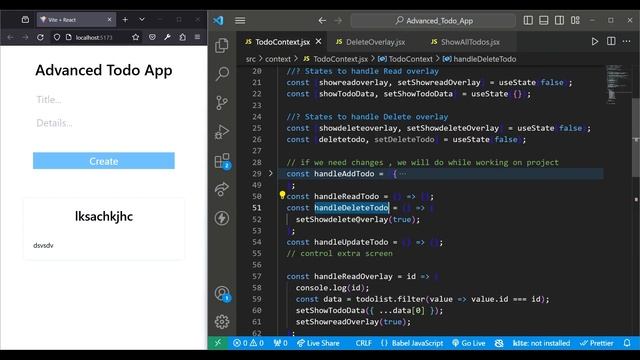Screen dimensions: 640x360
Task: Click the lightbulb code action icon
Action: pyautogui.click(x=282, y=195)
